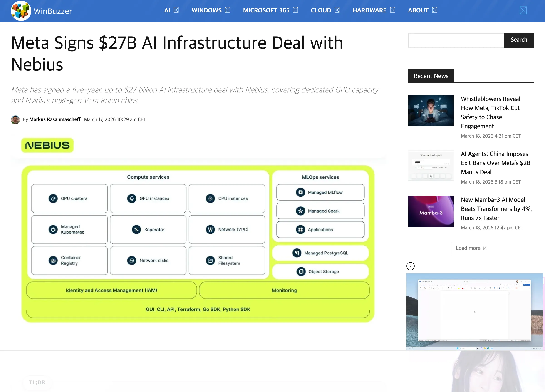The width and height of the screenshot is (545, 392).
Task: Click the Nebius logo in the article image
Action: [x=47, y=145]
